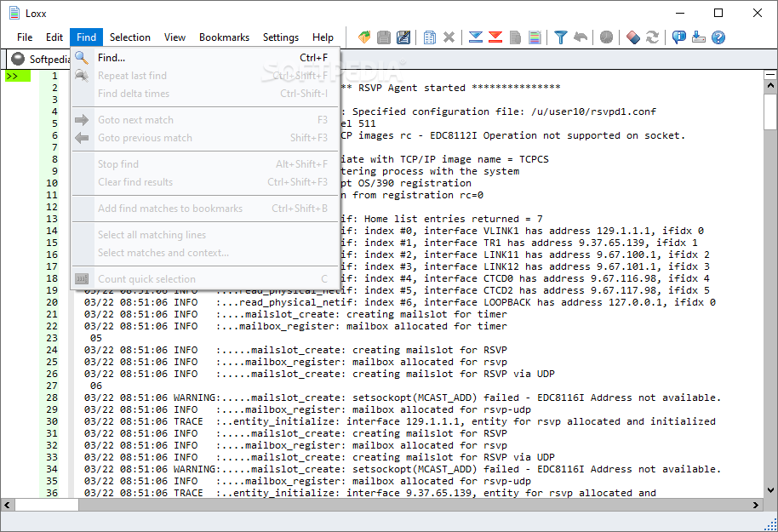
Task: Click the magnifying glass icon beside Find...
Action: pos(82,58)
